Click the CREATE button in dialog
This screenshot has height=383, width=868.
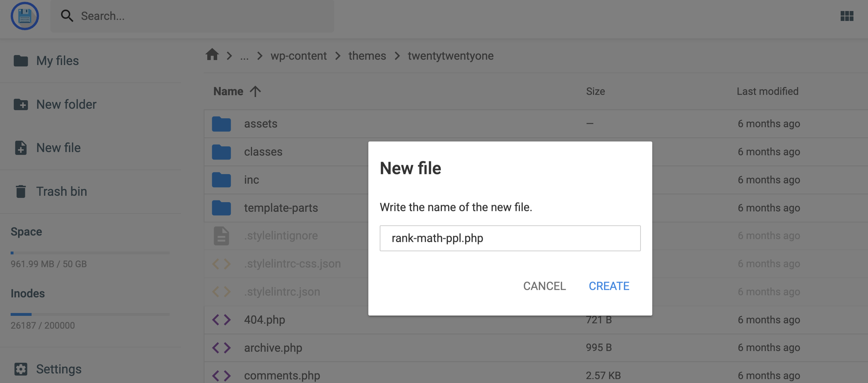click(x=609, y=286)
